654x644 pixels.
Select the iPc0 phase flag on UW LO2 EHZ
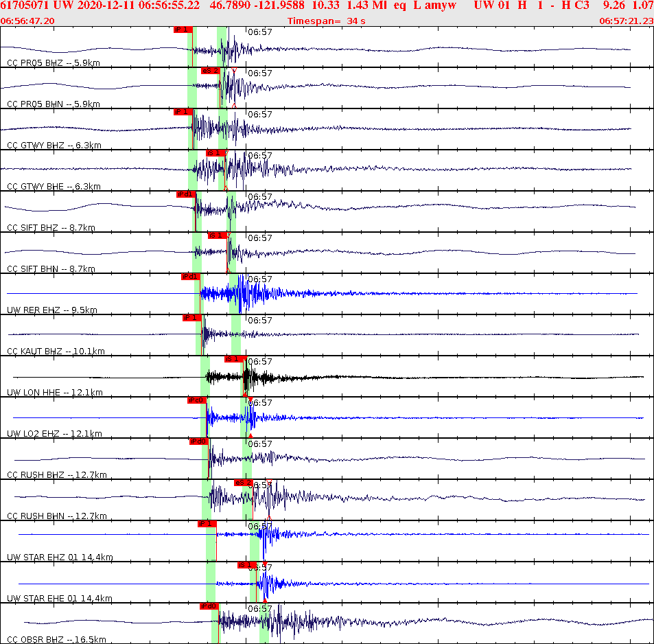pyautogui.click(x=197, y=400)
